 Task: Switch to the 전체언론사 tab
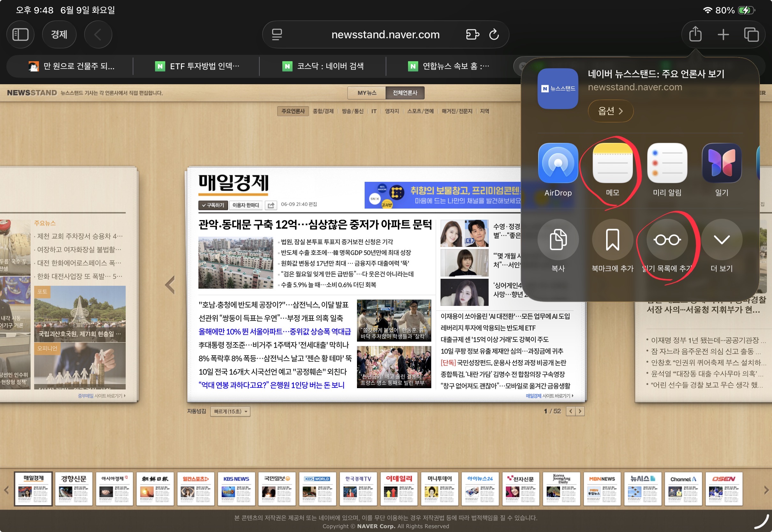click(405, 93)
